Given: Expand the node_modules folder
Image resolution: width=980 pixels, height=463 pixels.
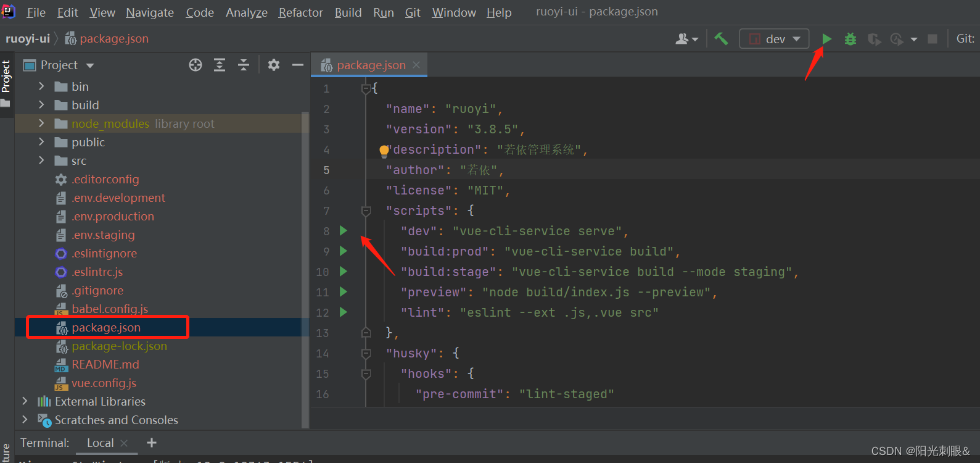Looking at the screenshot, I should click(41, 123).
